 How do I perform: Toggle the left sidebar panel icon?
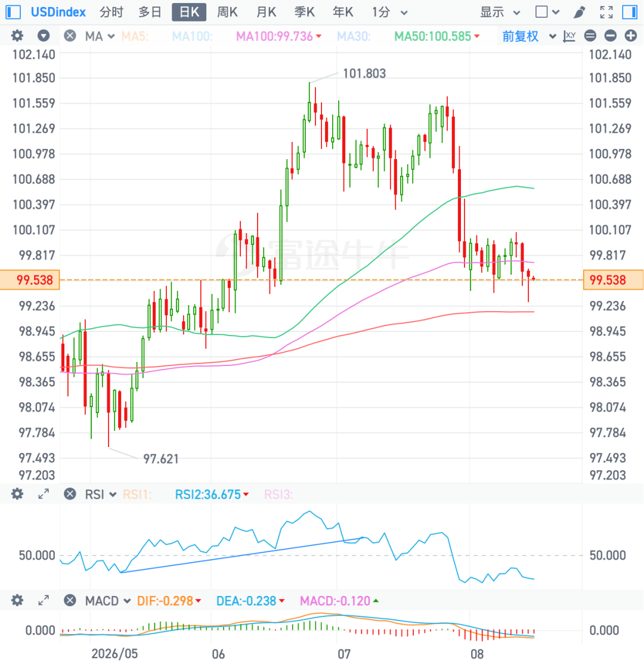pos(13,12)
